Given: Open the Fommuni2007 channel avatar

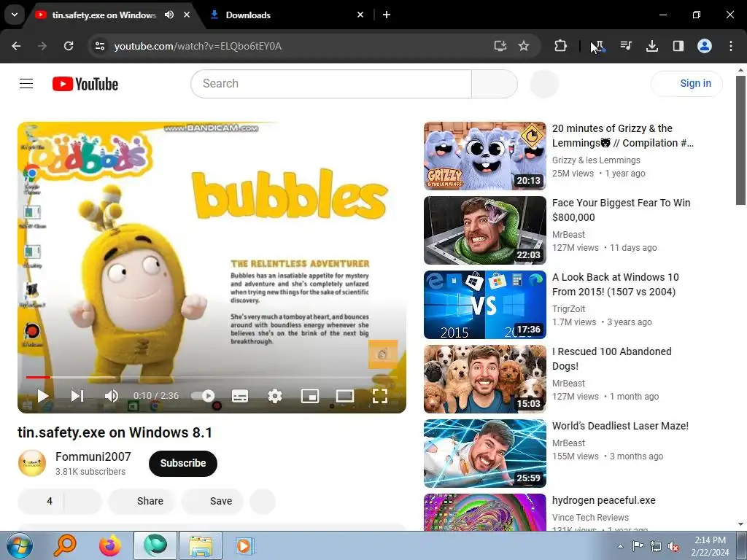Looking at the screenshot, I should coord(32,463).
